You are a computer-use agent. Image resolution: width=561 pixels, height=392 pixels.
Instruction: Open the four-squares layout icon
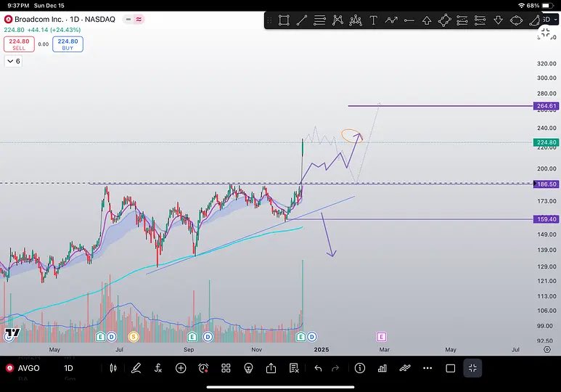click(226, 368)
